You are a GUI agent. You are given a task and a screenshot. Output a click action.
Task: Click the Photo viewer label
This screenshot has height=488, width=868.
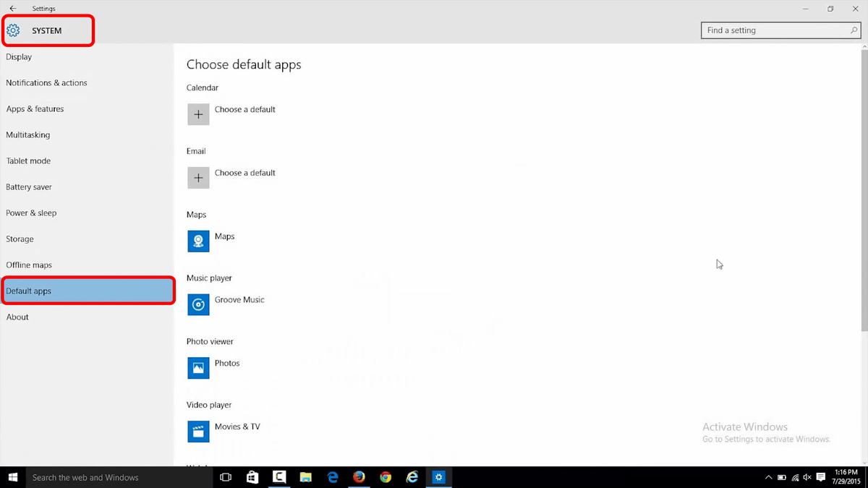tap(210, 342)
